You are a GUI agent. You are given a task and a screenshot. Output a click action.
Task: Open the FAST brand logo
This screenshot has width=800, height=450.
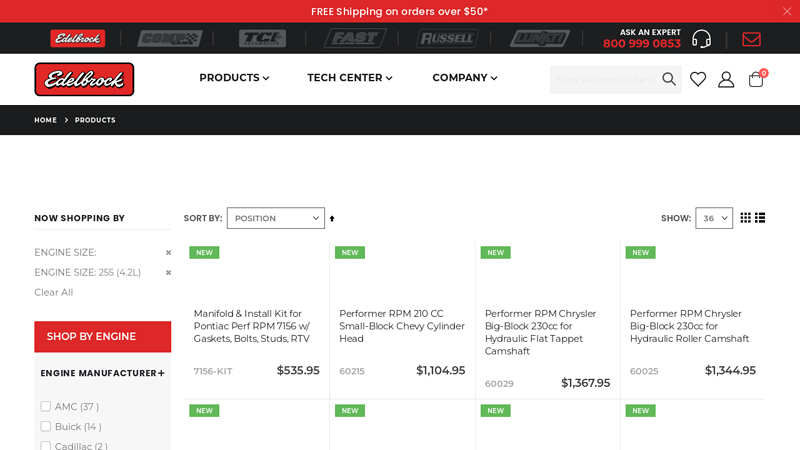click(355, 38)
